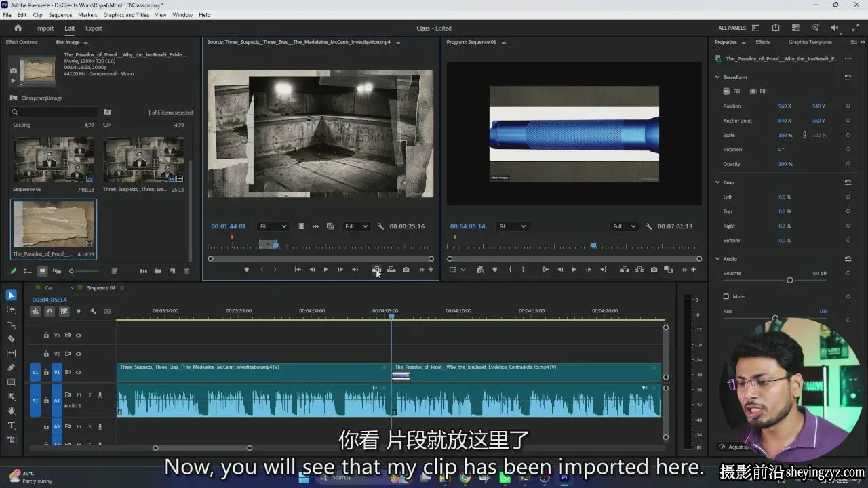Play the Program monitor sequence
This screenshot has width=868, height=488.
tap(574, 270)
